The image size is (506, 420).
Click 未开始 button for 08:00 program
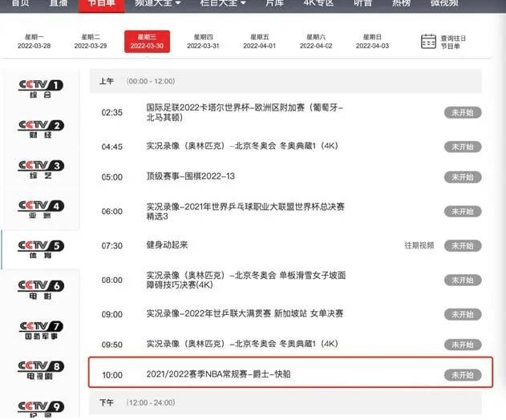(463, 280)
